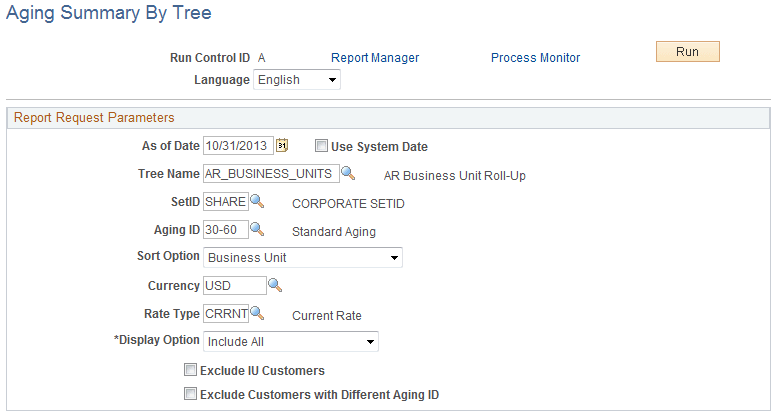Image resolution: width=776 pixels, height=416 pixels.
Task: Toggle Exclude Customers with Different Aging ID
Action: 191,394
